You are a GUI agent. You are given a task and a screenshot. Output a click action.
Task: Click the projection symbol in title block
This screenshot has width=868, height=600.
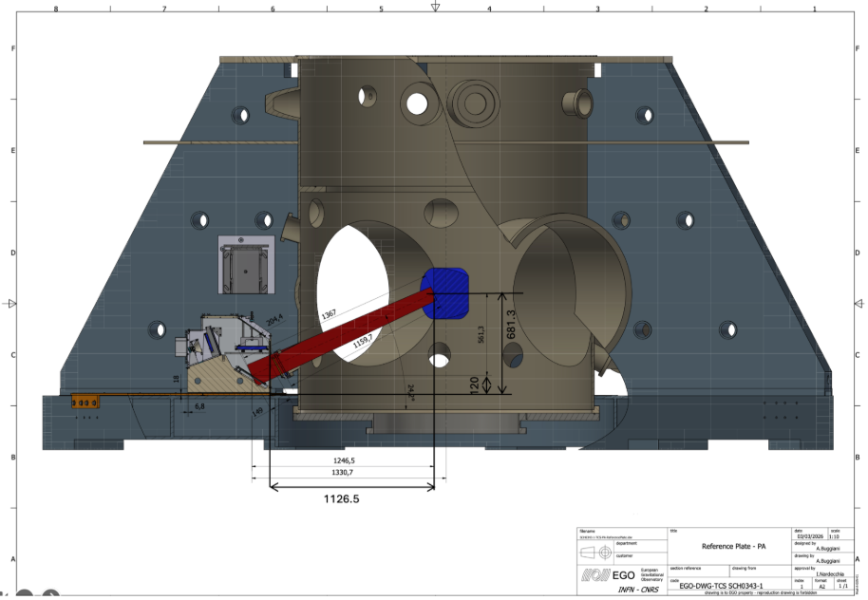pos(597,551)
